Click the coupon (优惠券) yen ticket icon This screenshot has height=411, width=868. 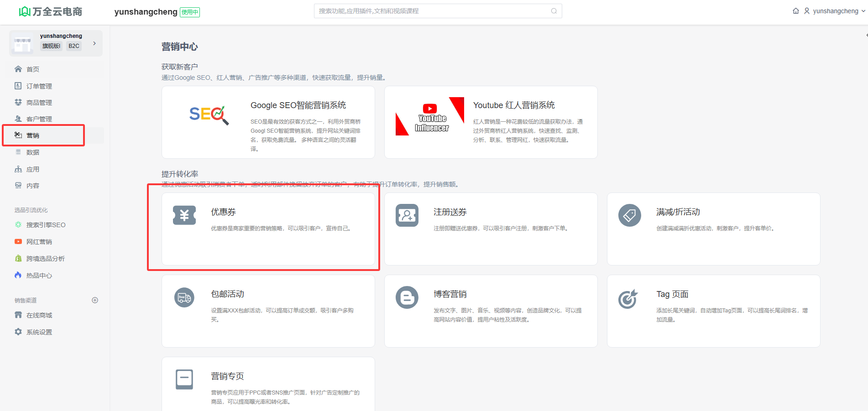pos(184,215)
